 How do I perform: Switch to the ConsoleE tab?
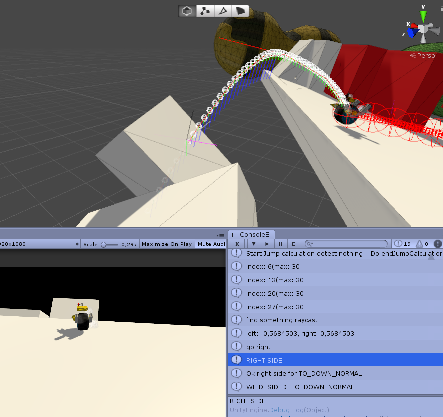[x=252, y=235]
